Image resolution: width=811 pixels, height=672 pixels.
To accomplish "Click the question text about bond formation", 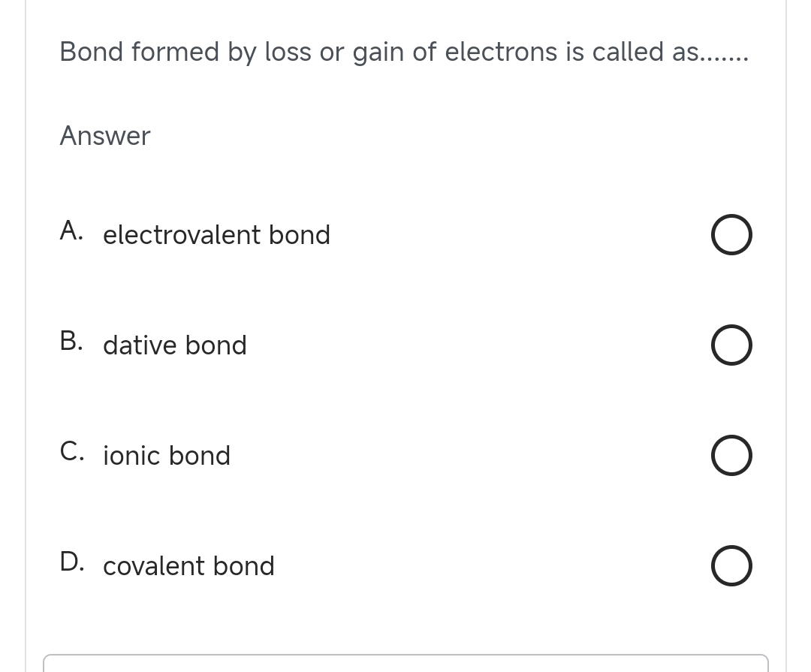I will [x=403, y=51].
